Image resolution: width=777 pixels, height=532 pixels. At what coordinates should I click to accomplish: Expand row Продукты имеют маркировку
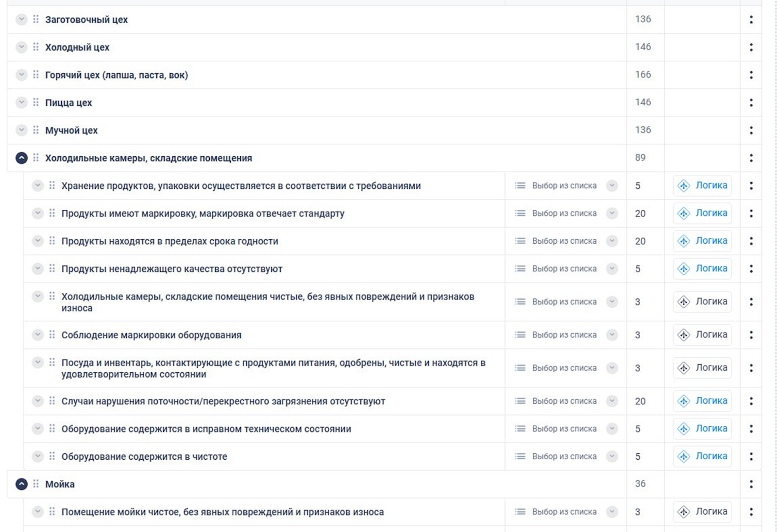[x=37, y=213]
